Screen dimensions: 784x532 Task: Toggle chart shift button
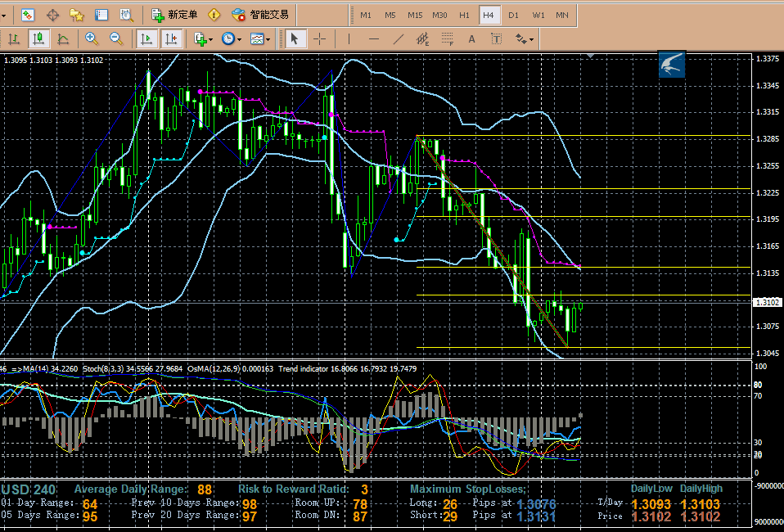[171, 38]
